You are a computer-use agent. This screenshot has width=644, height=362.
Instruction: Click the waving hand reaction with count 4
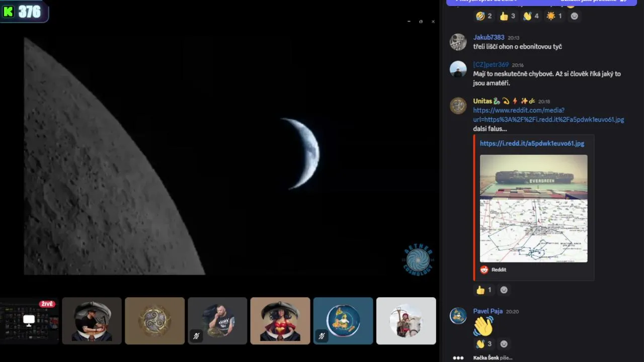[x=531, y=16]
